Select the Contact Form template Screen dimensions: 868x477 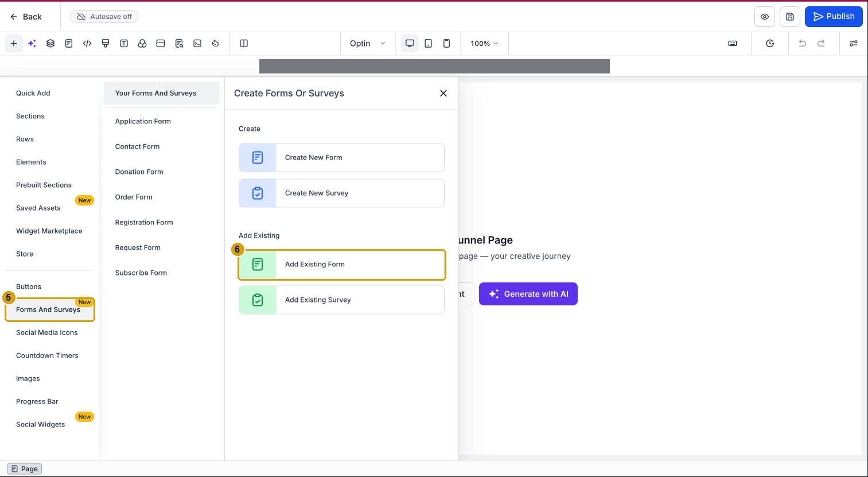[x=138, y=146]
